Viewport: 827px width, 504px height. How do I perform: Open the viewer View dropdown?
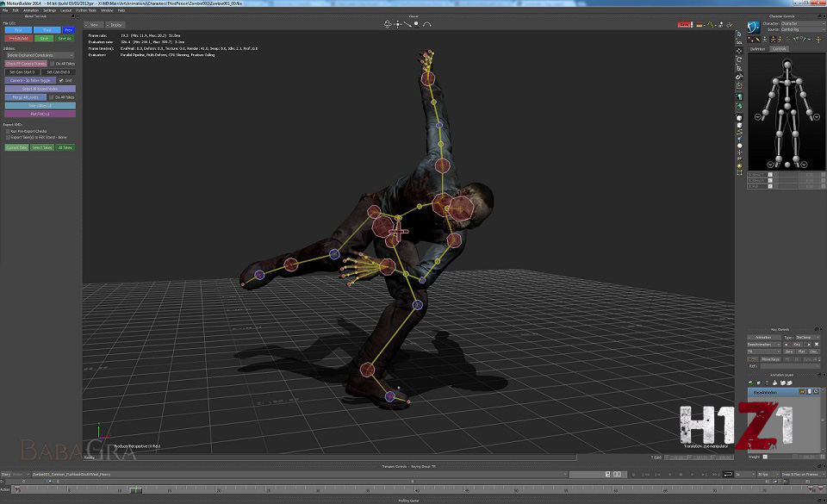tap(93, 25)
